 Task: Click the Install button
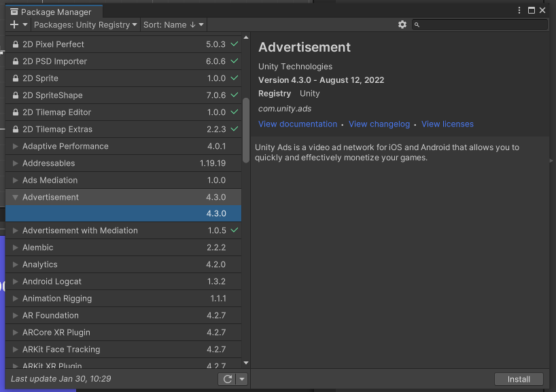(x=519, y=379)
